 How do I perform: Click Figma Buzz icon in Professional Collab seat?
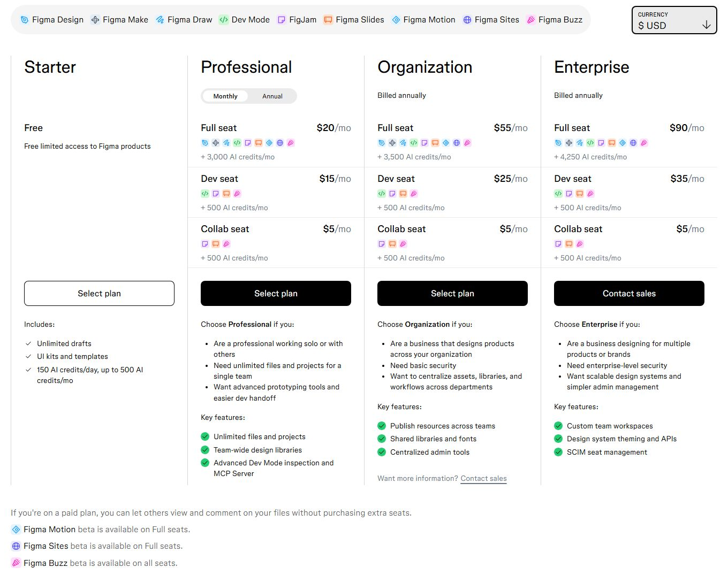pos(226,244)
